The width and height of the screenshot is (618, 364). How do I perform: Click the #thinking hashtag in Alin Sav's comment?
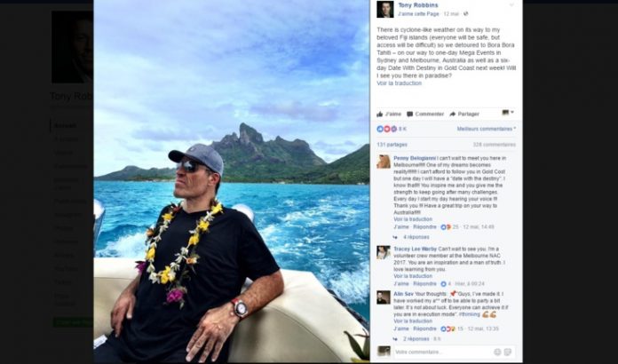(469, 314)
